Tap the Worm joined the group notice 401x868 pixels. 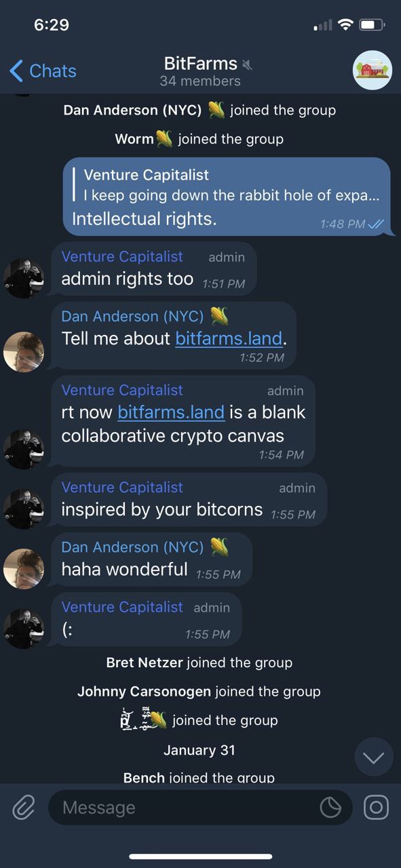pyautogui.click(x=199, y=139)
